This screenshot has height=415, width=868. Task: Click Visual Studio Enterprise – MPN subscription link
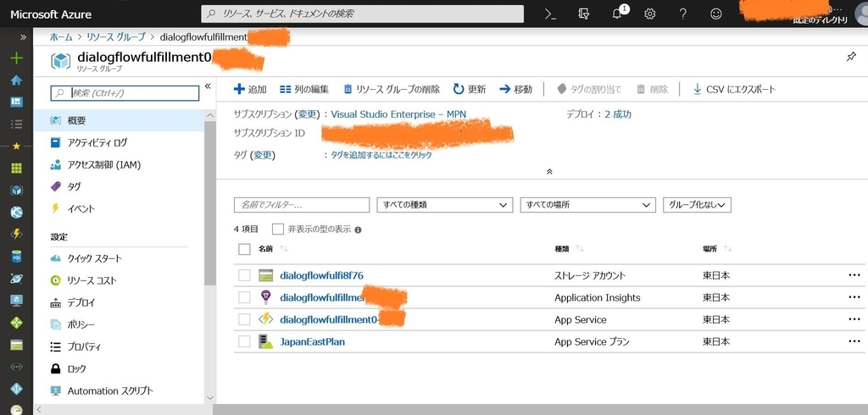coord(398,114)
